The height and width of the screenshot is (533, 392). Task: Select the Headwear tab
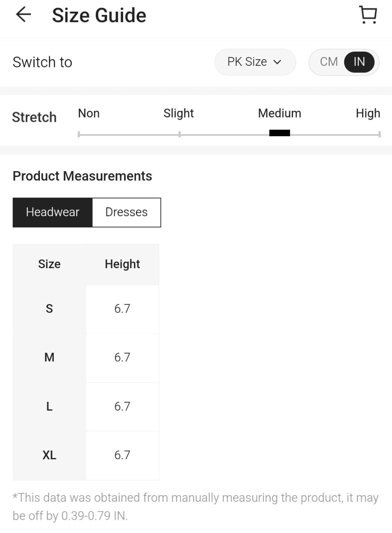[x=52, y=212]
